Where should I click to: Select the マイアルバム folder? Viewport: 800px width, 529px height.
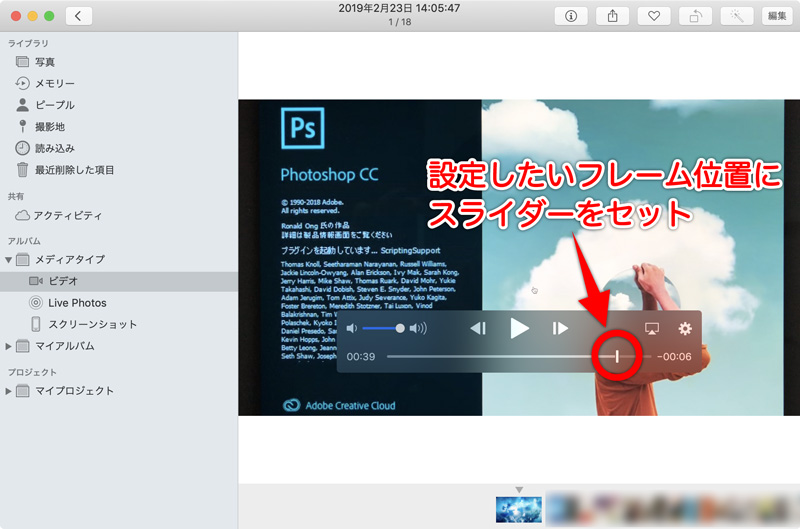pos(119,346)
